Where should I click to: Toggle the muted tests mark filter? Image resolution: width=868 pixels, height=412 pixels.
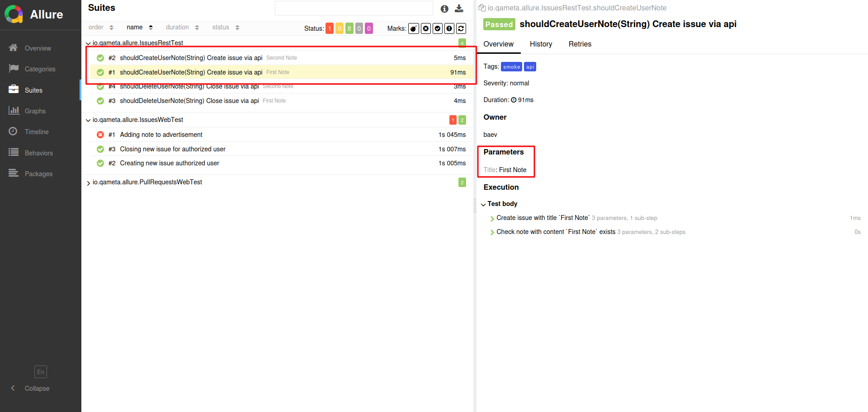(x=426, y=28)
